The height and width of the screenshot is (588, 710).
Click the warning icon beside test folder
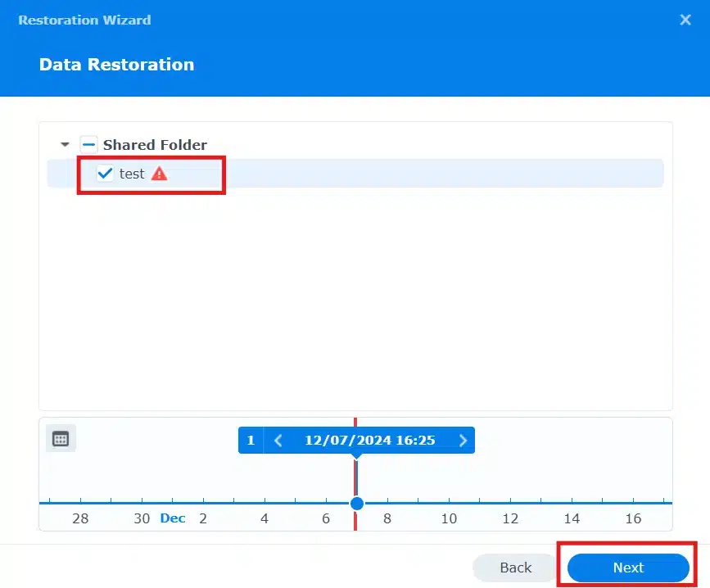pos(159,173)
